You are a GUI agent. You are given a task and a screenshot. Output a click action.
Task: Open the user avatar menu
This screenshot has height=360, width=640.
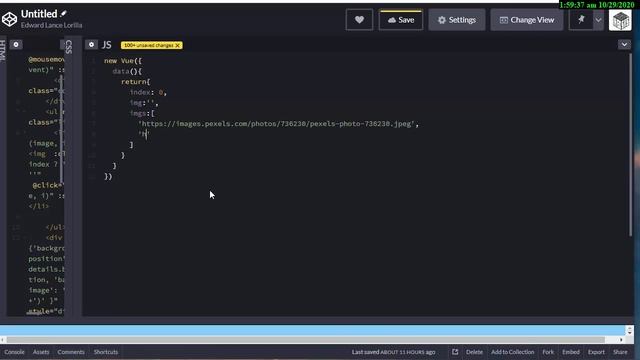[x=620, y=20]
